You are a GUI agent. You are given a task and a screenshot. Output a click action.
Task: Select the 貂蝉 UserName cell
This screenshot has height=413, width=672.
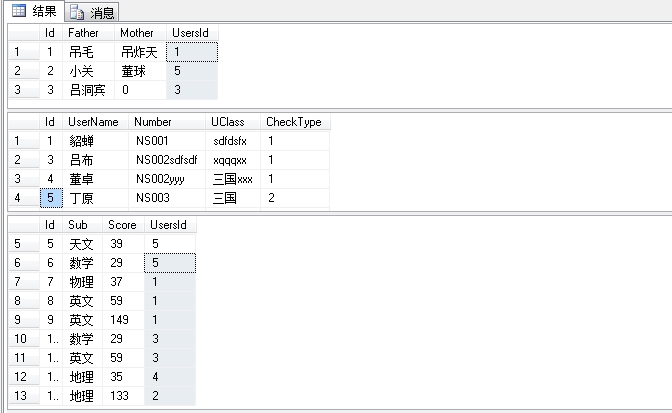click(95, 141)
